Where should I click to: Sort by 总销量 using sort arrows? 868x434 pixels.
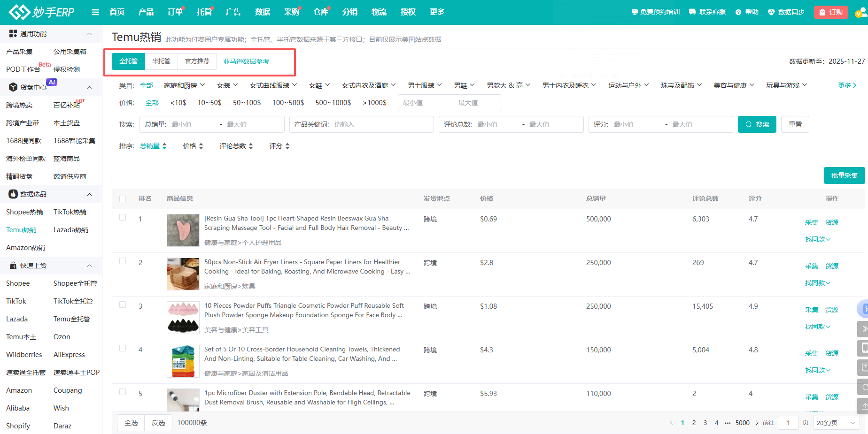click(164, 146)
